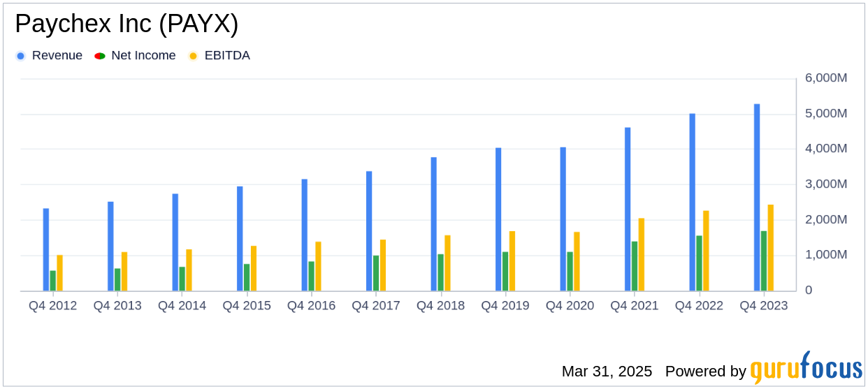Click the 3,000M y-axis value
Viewport: 868px width, 389px height.
826,184
